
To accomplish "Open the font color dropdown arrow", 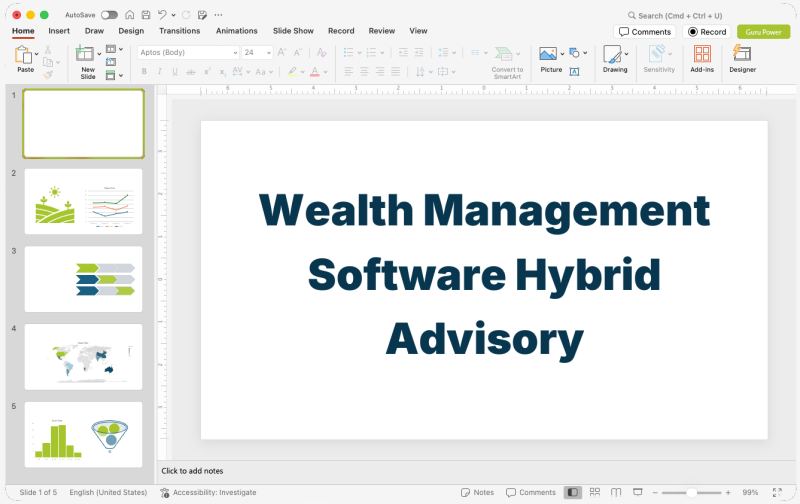I will click(326, 72).
